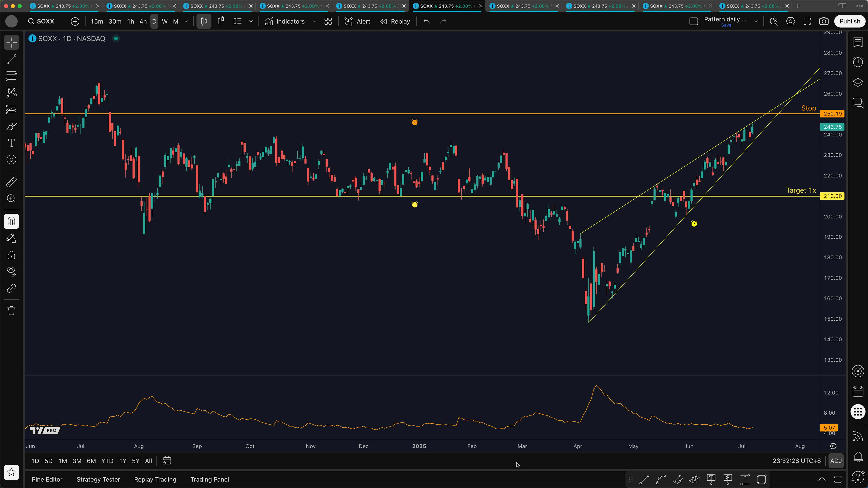Open time axis settings gear at the chart corner

pos(833,446)
